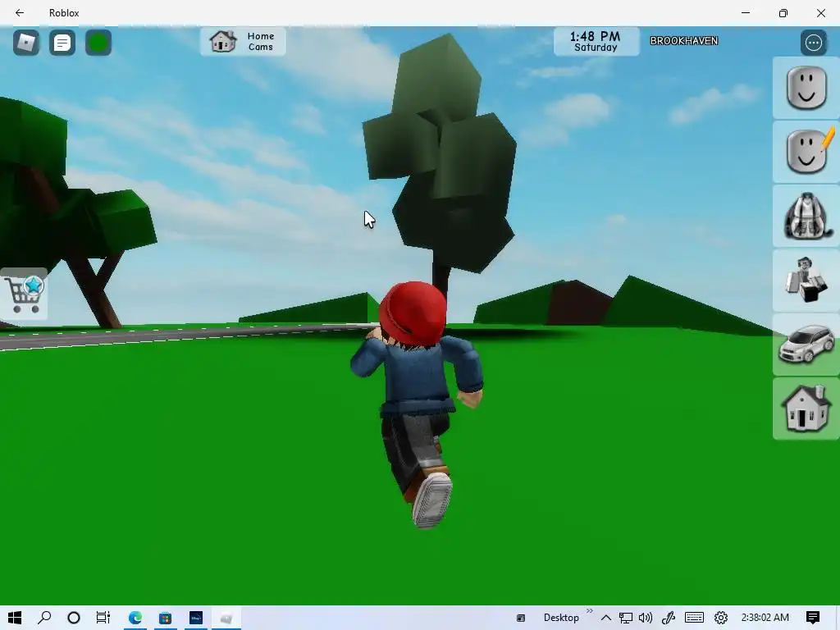The width and height of the screenshot is (840, 630).
Task: Click the Desktop toolbar label
Action: pos(561,618)
